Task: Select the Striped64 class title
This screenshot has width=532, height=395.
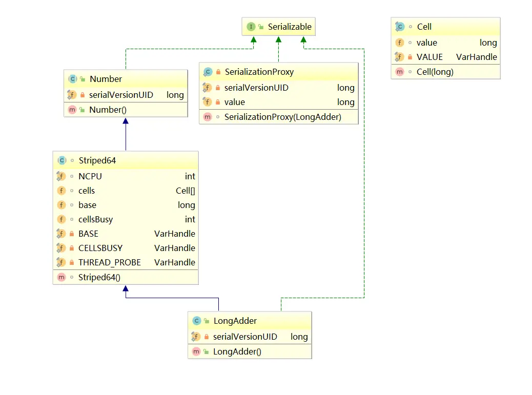Action: click(x=97, y=160)
